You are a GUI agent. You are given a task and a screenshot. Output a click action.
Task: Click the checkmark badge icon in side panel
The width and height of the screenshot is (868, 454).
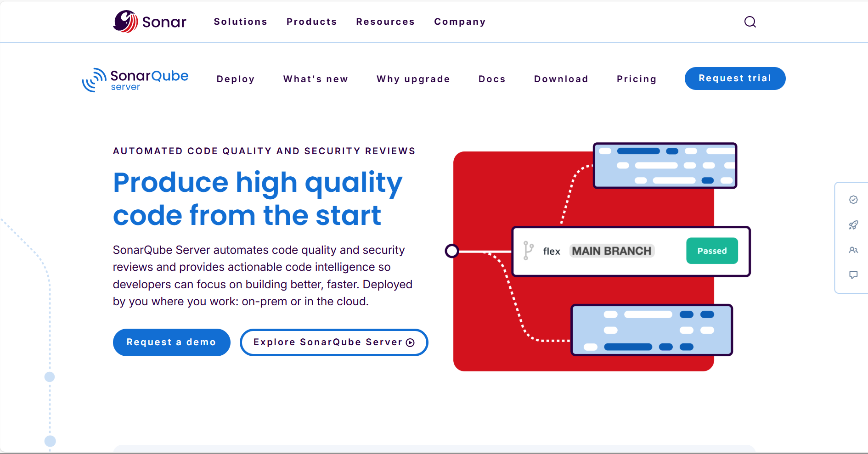[853, 200]
